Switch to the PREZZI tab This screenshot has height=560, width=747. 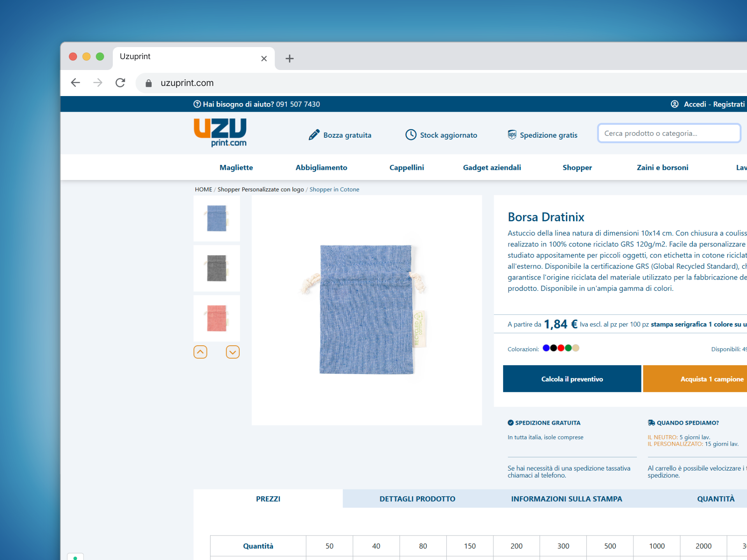pos(268,499)
